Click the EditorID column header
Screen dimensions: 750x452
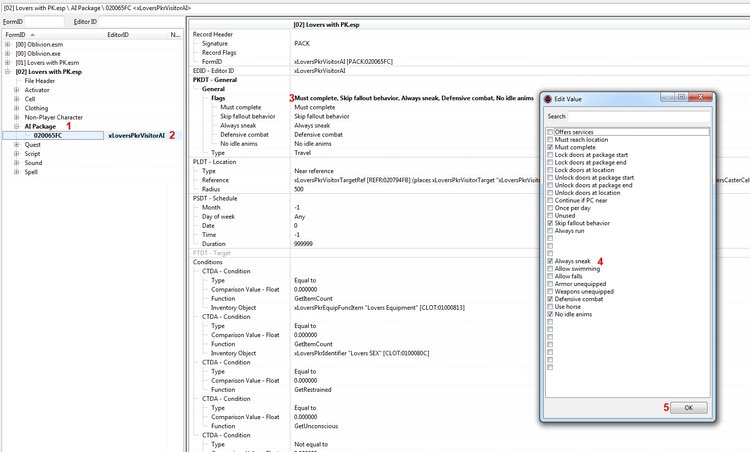(x=136, y=35)
